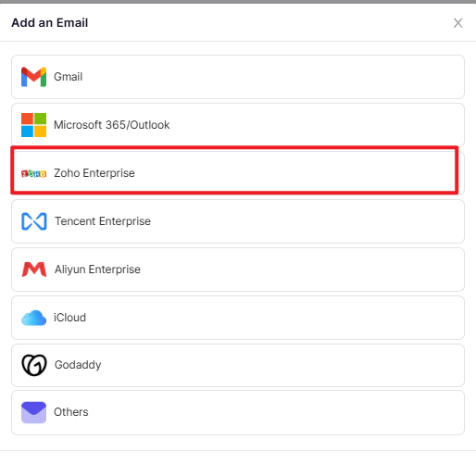Viewport: 476px width, 464px height.
Task: Select the Others text label
Action: coord(71,412)
